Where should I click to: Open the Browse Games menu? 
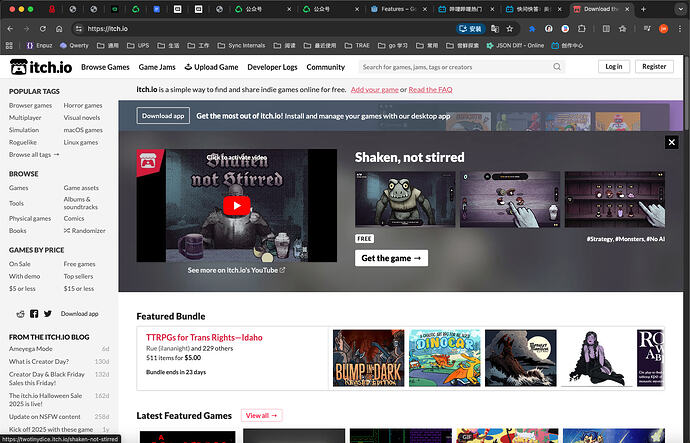[x=105, y=67]
